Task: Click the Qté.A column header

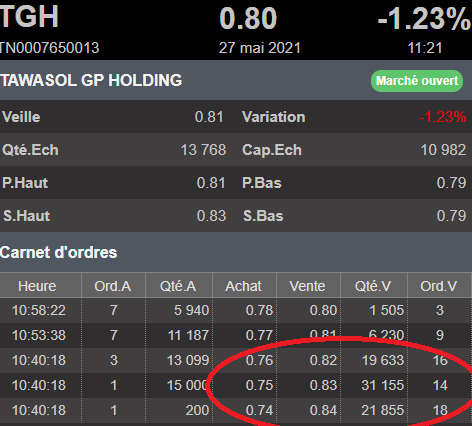Action: [x=178, y=286]
